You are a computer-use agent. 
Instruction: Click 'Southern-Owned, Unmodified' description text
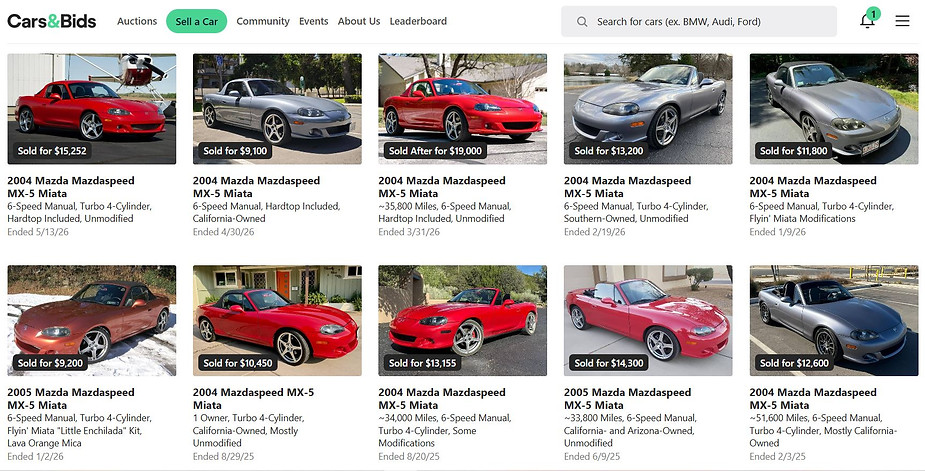[626, 218]
